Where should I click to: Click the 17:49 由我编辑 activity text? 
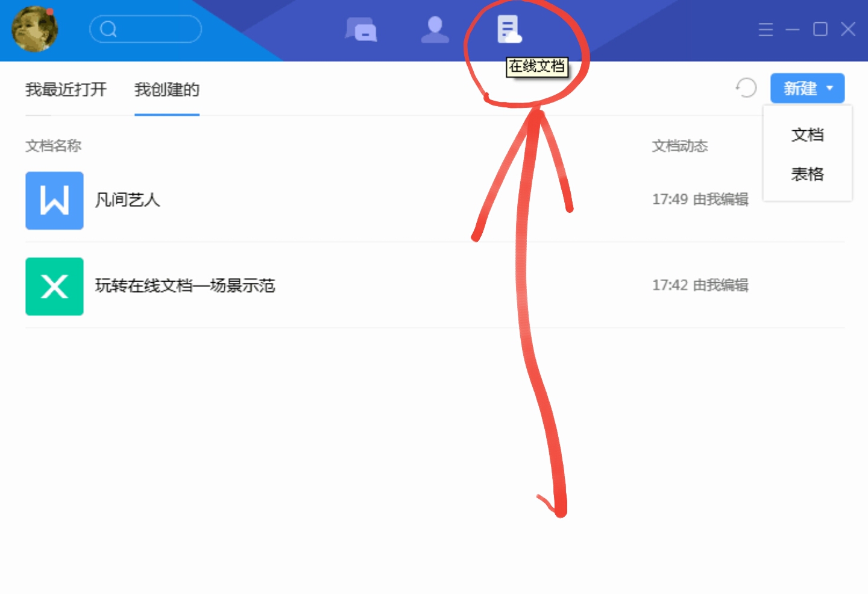pyautogui.click(x=700, y=199)
